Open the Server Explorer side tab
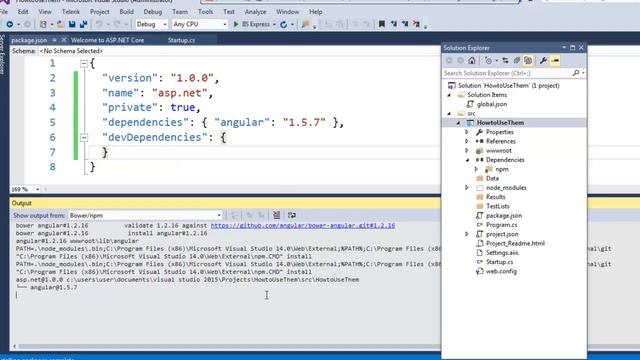This screenshot has width=640, height=360. [2, 55]
